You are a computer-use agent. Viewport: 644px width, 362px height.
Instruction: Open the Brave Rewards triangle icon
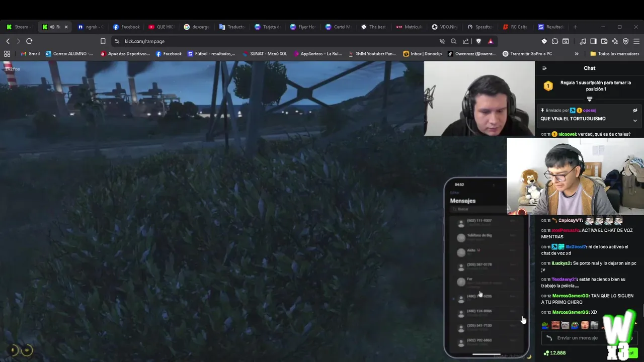point(491,41)
